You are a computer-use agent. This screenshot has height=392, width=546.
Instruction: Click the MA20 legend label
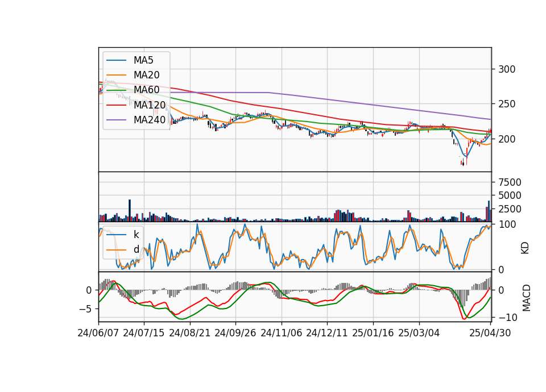(x=146, y=75)
